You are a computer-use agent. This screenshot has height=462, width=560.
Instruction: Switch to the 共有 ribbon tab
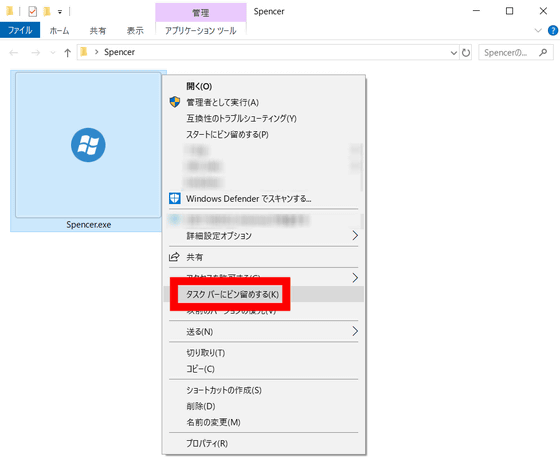[x=98, y=31]
